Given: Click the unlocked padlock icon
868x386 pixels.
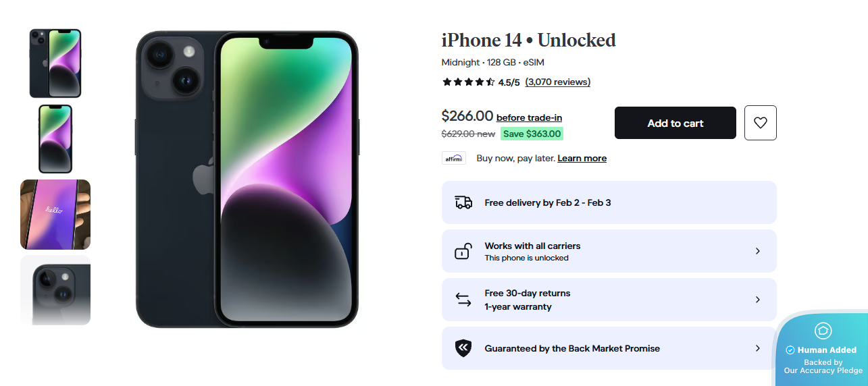Looking at the screenshot, I should coord(463,251).
